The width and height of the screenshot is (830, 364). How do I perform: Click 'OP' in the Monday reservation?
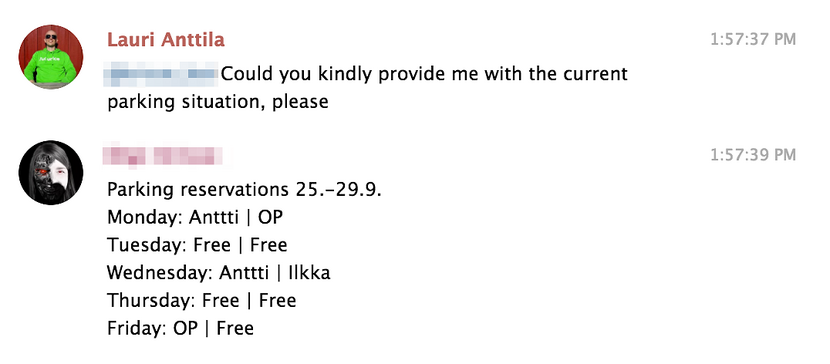[x=270, y=217]
